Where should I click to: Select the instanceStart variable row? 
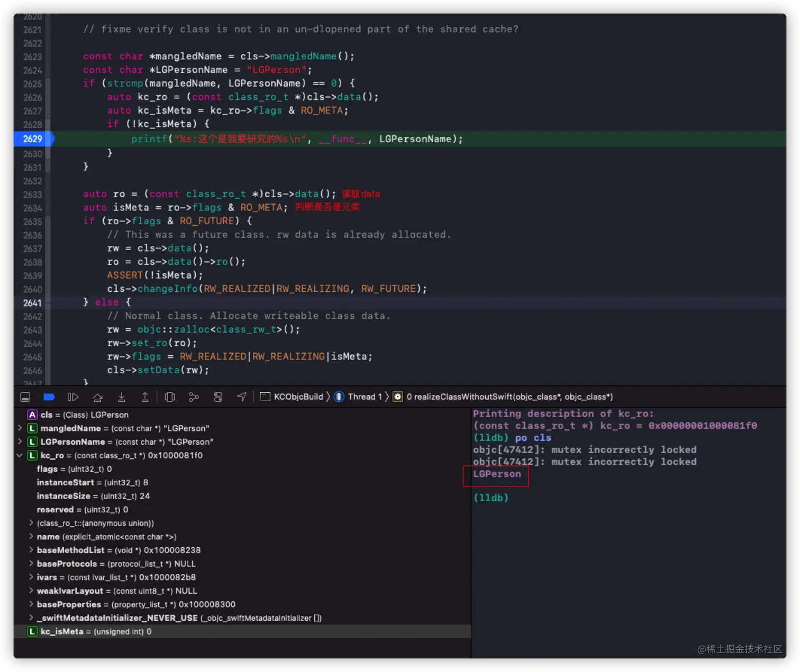coord(242,483)
